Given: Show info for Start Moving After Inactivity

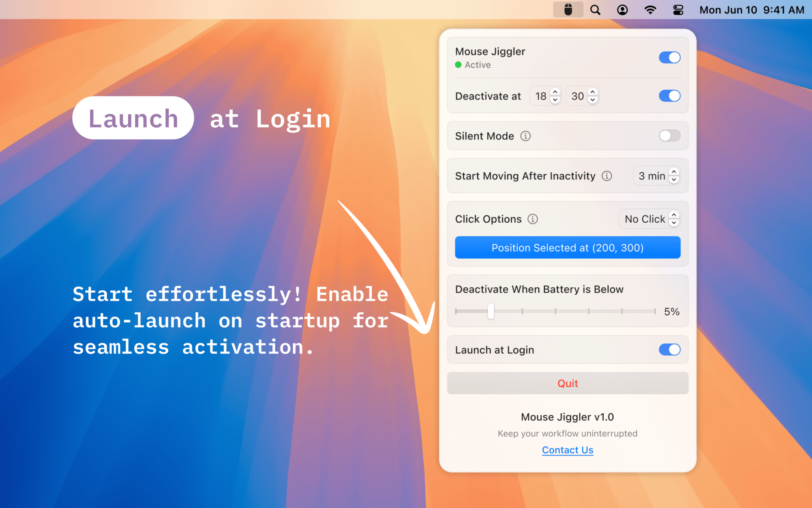Looking at the screenshot, I should (607, 176).
